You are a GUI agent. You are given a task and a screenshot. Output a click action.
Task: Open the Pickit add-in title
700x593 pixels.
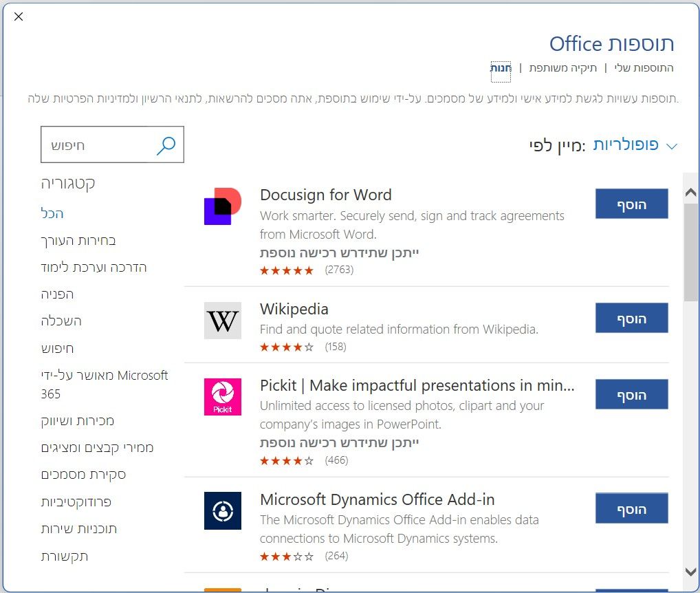(x=417, y=385)
